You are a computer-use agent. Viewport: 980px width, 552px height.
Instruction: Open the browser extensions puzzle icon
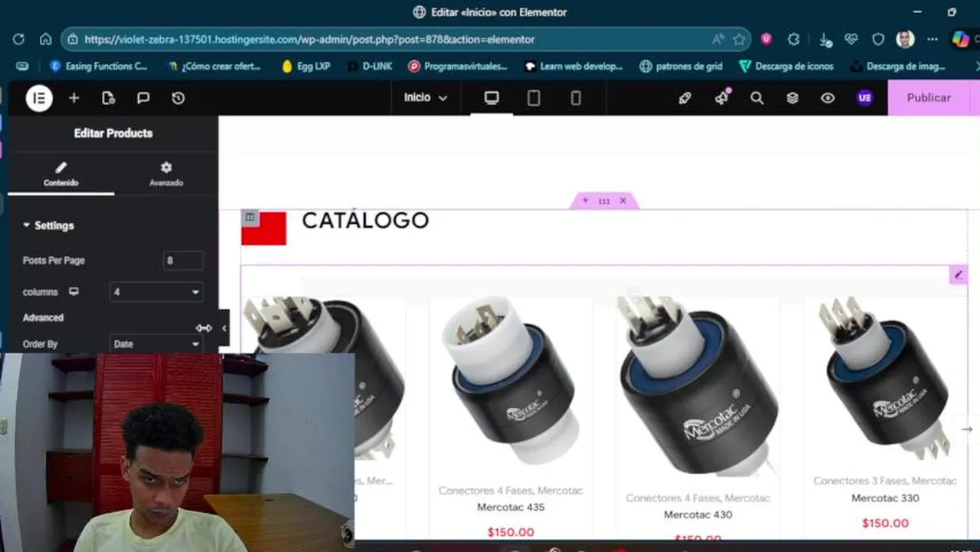pos(794,39)
